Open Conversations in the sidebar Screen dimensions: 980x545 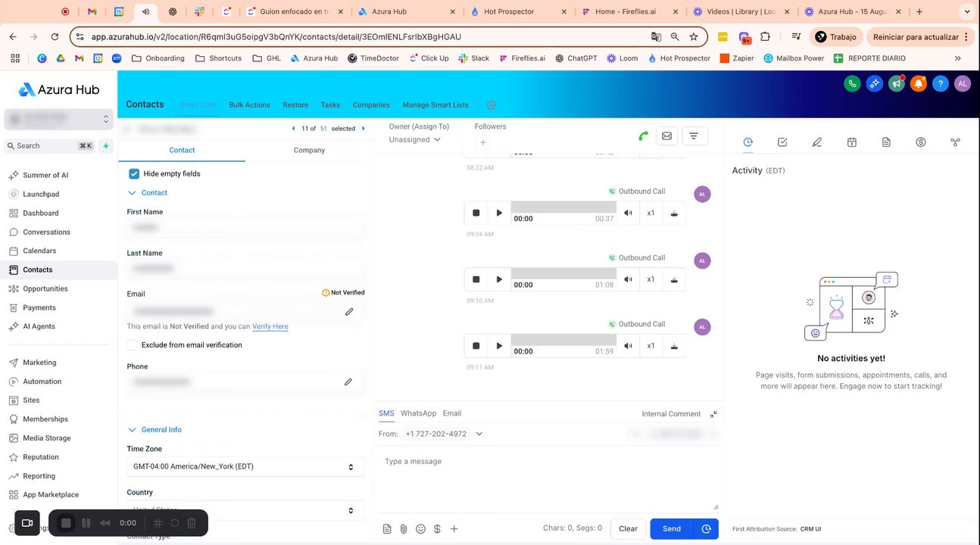point(46,232)
